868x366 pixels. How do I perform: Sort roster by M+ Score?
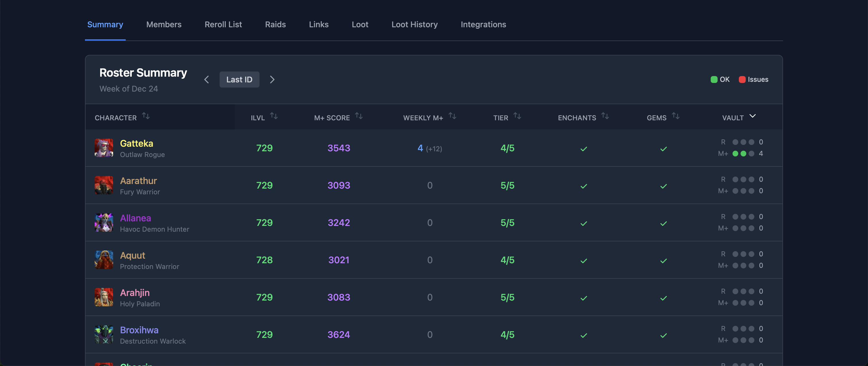359,116
